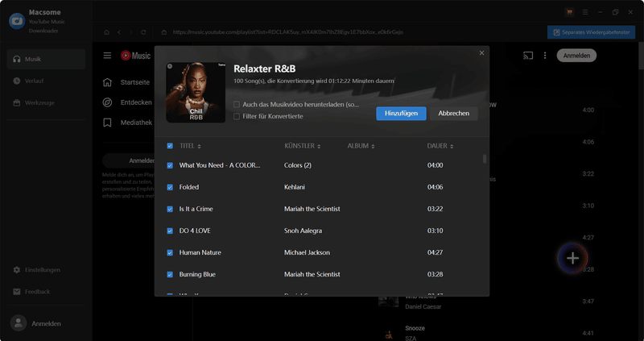Click the Snooze song behind the dialog
Viewport: 644px width, 341px height.
(x=415, y=328)
